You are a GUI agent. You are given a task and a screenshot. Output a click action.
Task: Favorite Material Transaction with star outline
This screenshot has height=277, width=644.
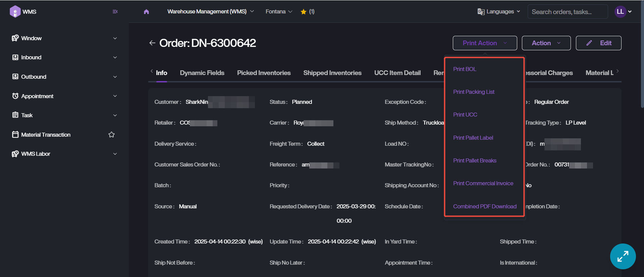click(112, 135)
